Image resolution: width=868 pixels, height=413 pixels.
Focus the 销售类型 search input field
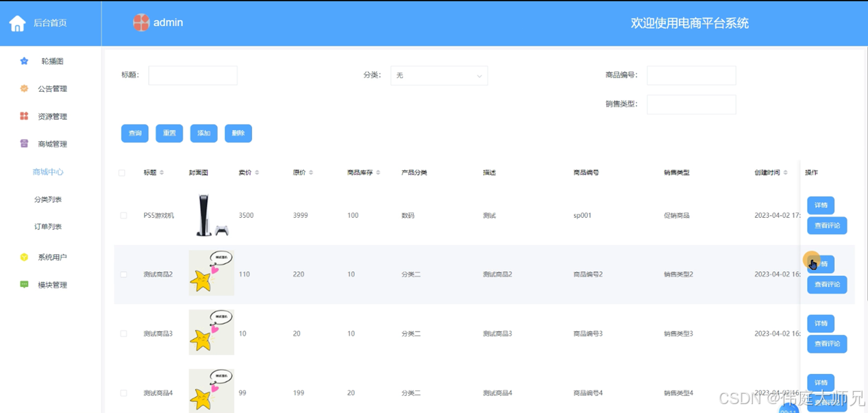click(691, 104)
